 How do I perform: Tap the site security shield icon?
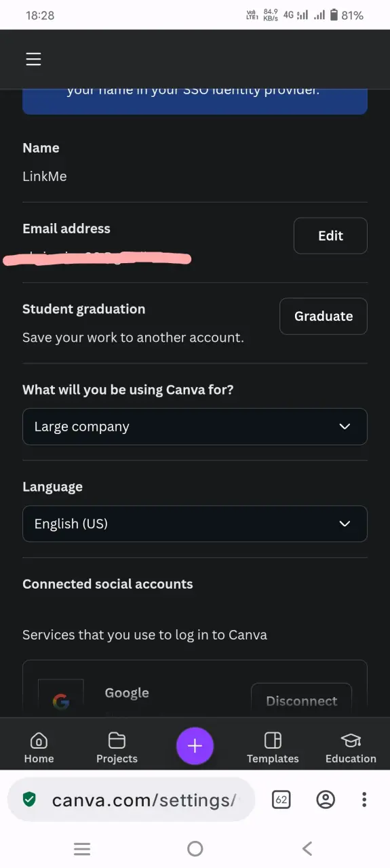(29, 800)
